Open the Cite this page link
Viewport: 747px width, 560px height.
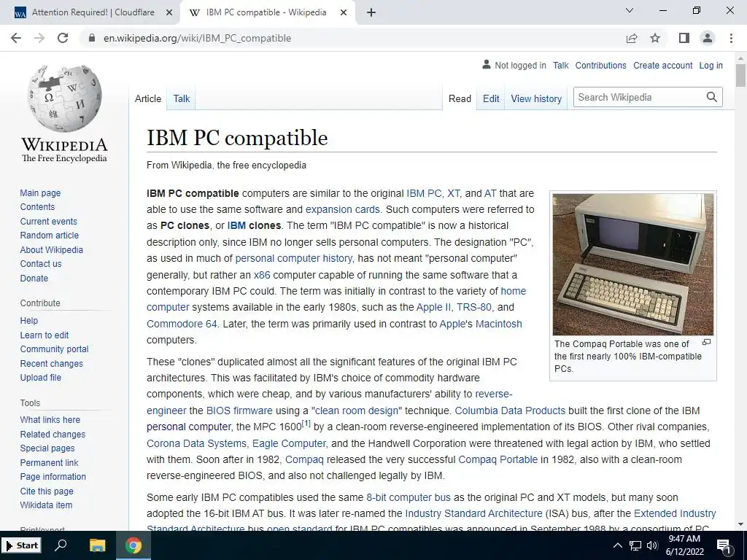click(x=47, y=491)
